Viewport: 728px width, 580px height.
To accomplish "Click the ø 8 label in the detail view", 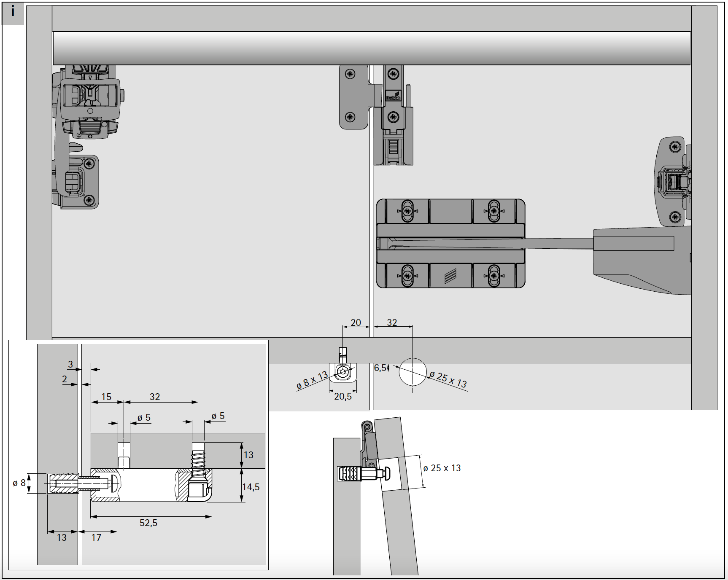I will [x=19, y=483].
